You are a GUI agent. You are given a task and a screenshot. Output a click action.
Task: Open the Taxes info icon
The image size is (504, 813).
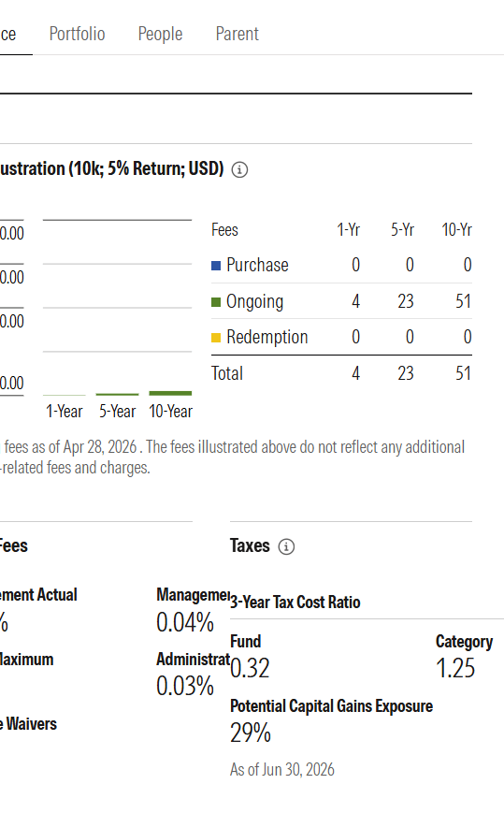coord(286,546)
